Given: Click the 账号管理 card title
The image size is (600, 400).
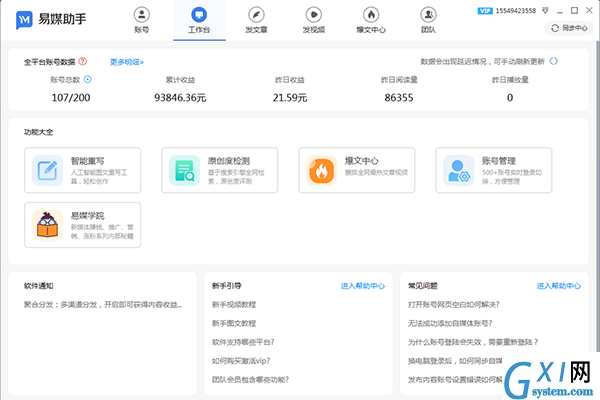Looking at the screenshot, I should 499,161.
